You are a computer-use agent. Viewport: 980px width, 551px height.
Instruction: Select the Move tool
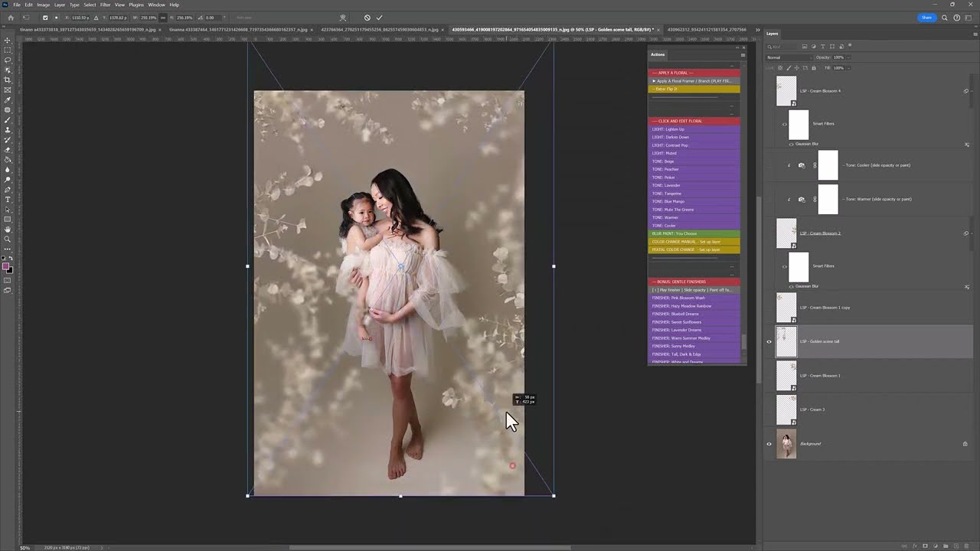pos(8,41)
